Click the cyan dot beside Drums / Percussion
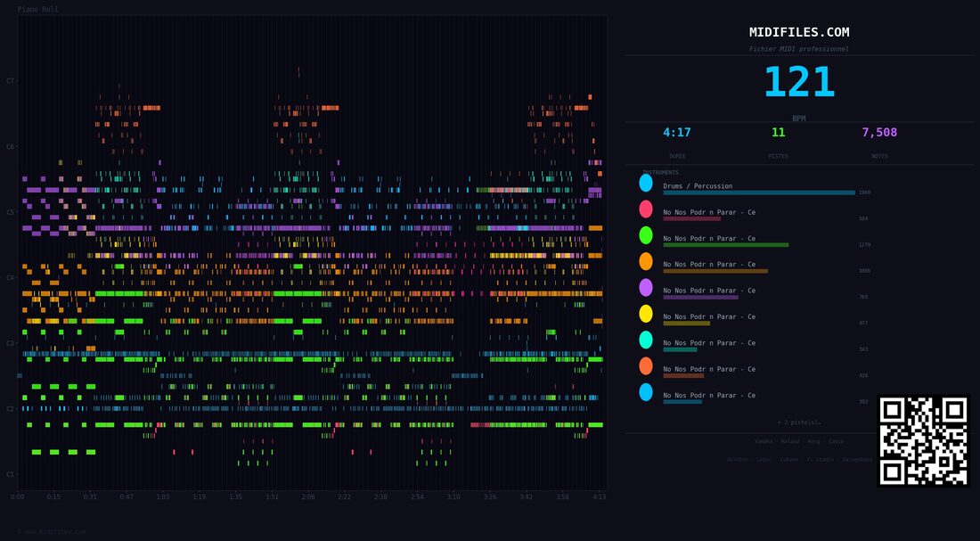 point(646,184)
